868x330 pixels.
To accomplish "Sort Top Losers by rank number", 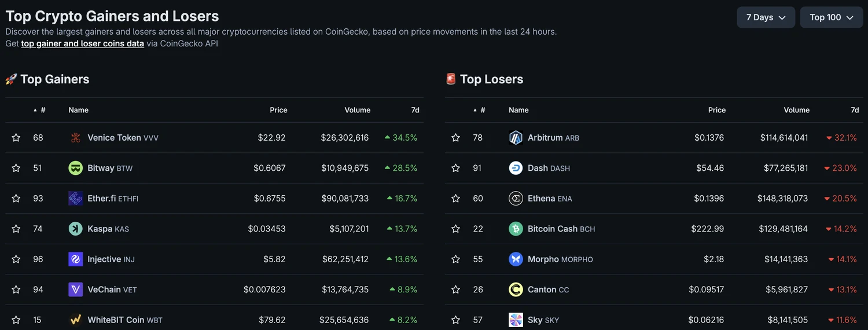I will click(x=479, y=110).
